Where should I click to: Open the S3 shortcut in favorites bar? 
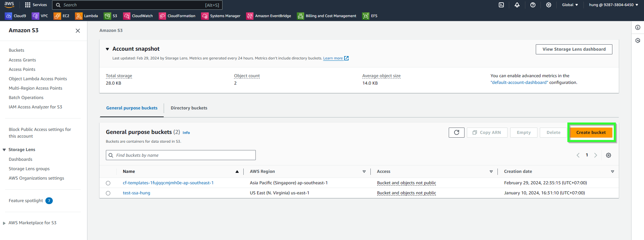click(x=111, y=16)
